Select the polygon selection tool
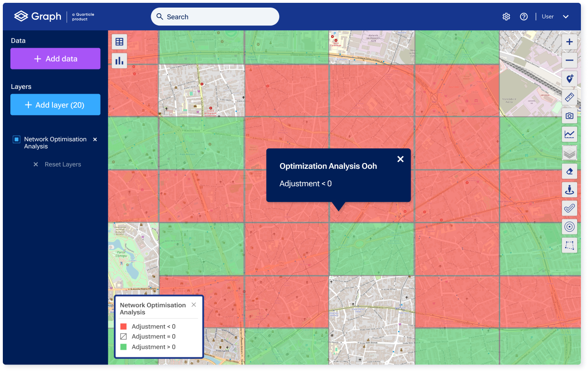The height and width of the screenshot is (372, 588). (569, 245)
